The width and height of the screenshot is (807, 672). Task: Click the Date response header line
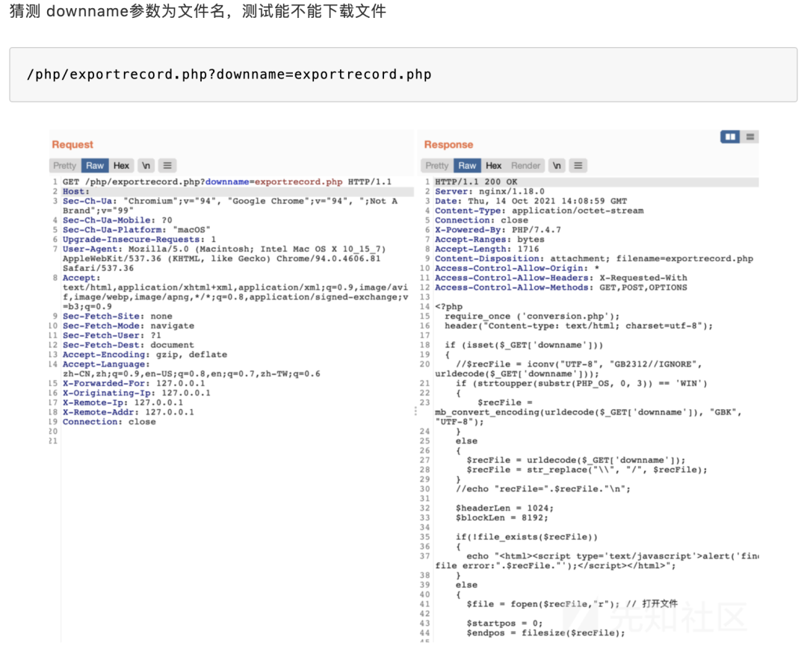(x=531, y=201)
